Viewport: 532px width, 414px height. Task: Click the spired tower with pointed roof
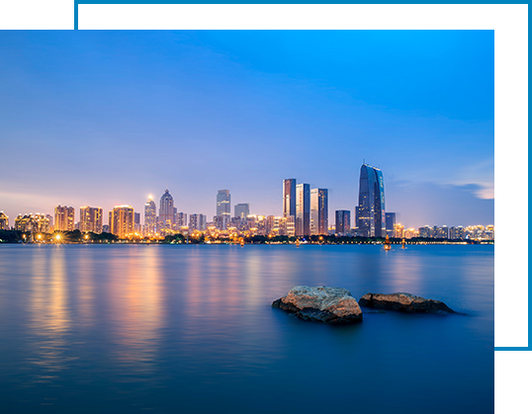[x=166, y=207]
